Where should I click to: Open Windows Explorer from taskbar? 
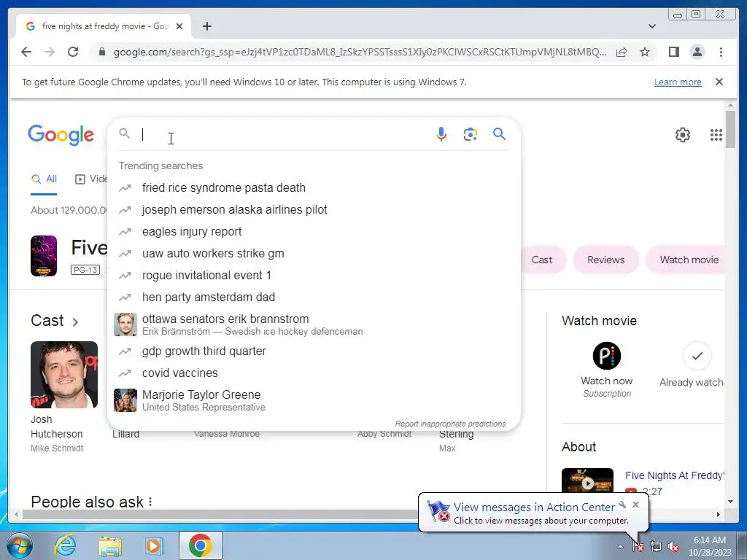[110, 546]
